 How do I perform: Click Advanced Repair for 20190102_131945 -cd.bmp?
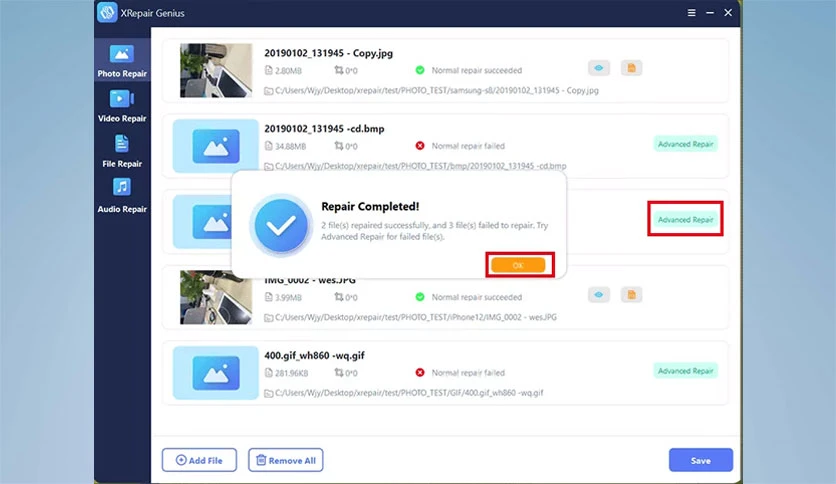(685, 144)
